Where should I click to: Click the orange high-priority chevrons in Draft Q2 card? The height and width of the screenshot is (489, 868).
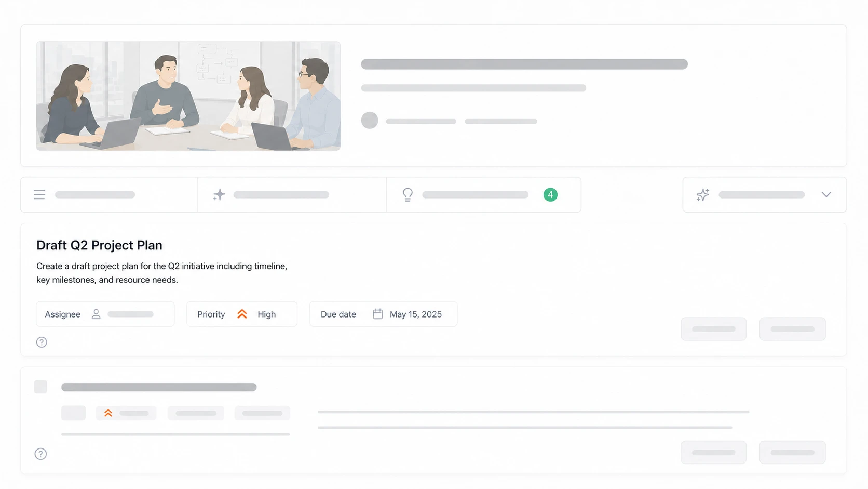tap(242, 314)
